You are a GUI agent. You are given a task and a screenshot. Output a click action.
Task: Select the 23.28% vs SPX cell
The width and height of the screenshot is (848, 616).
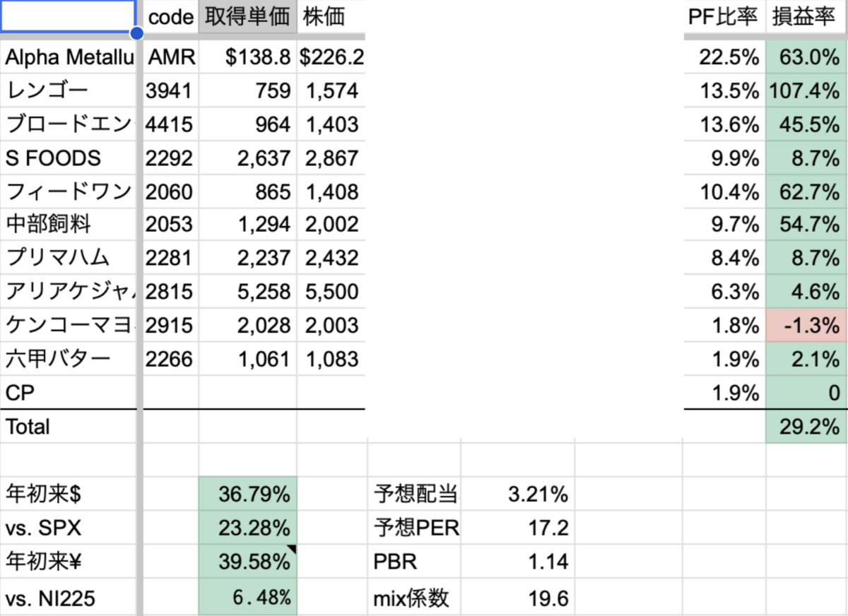coord(247,528)
